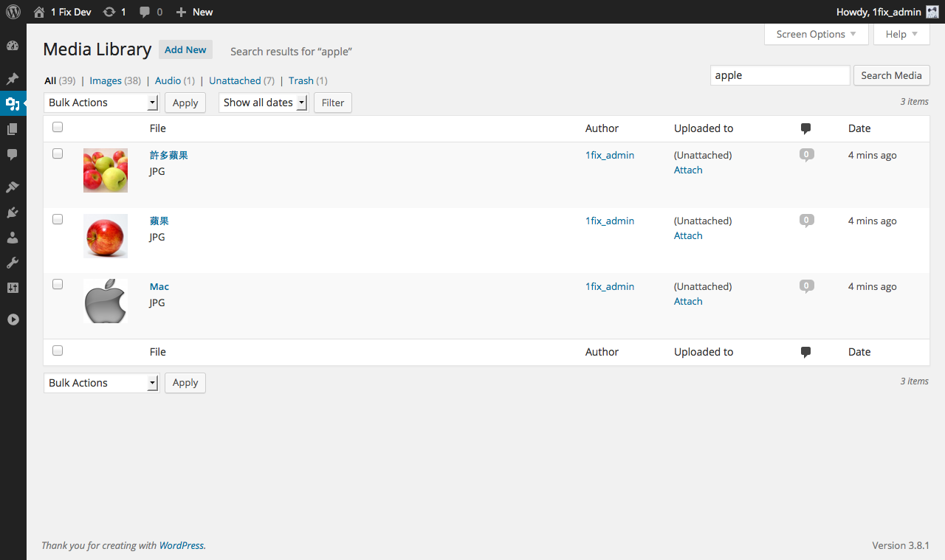Show the Trash media filter
This screenshot has width=945, height=560.
point(301,80)
